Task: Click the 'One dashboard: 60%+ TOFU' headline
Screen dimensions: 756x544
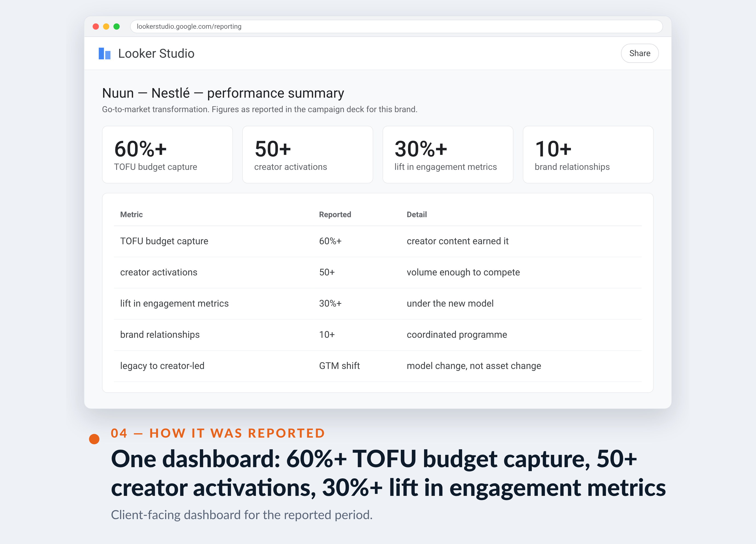Action: pos(388,473)
